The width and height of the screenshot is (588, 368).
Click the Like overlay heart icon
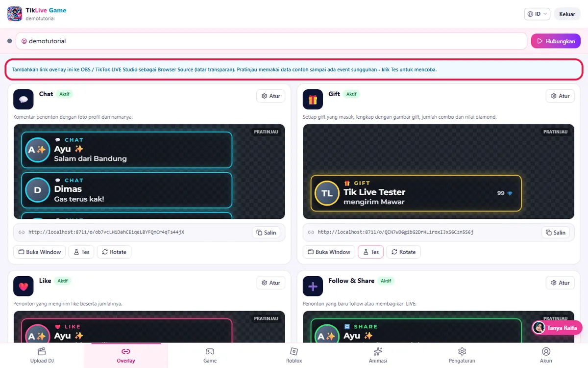coord(24,286)
